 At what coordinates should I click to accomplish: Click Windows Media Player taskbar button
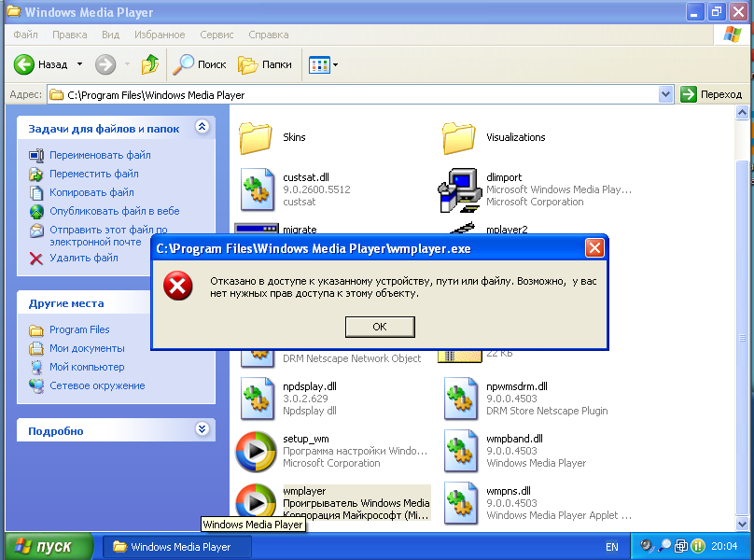(x=176, y=547)
